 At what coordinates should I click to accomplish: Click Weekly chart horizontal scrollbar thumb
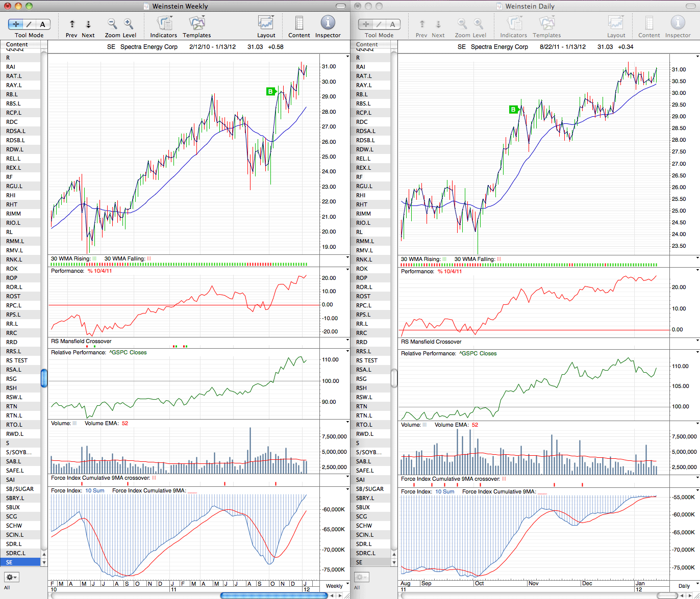point(273,595)
